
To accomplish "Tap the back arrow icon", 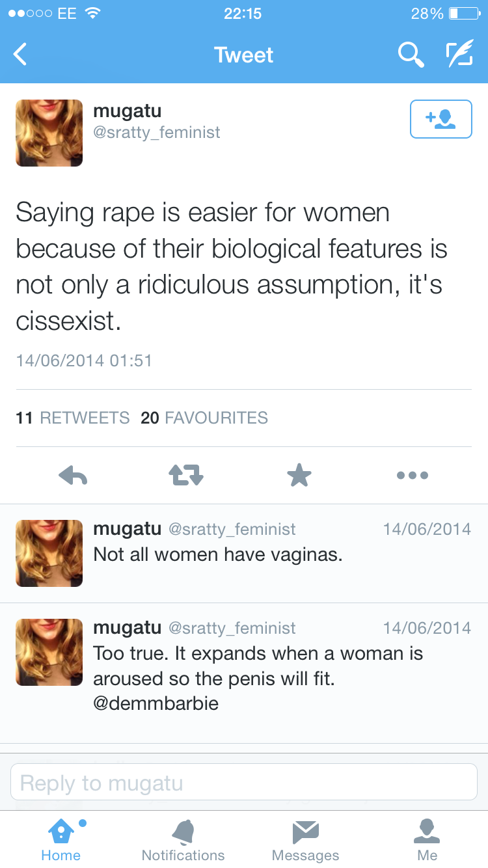I will click(x=21, y=55).
